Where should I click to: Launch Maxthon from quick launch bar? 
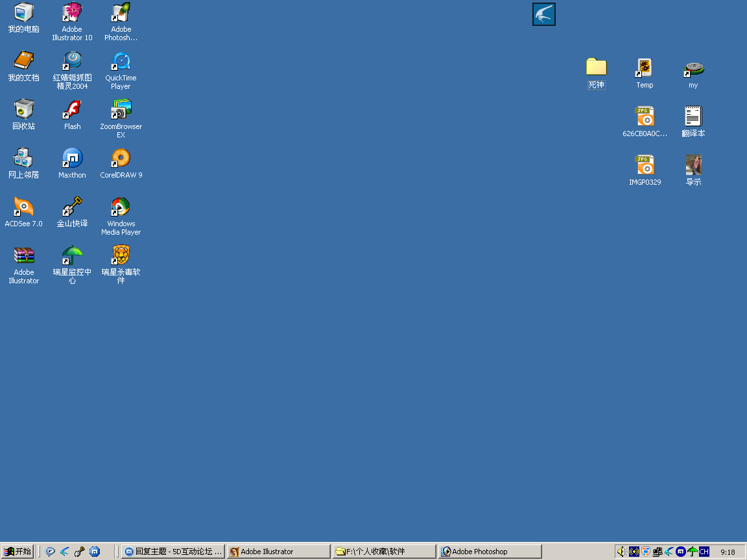click(95, 552)
